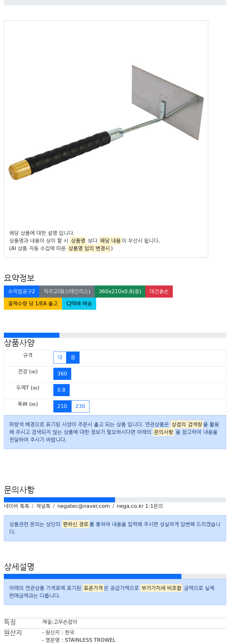
Task: Click the 수작업공구2 category tag
Action: (21, 292)
